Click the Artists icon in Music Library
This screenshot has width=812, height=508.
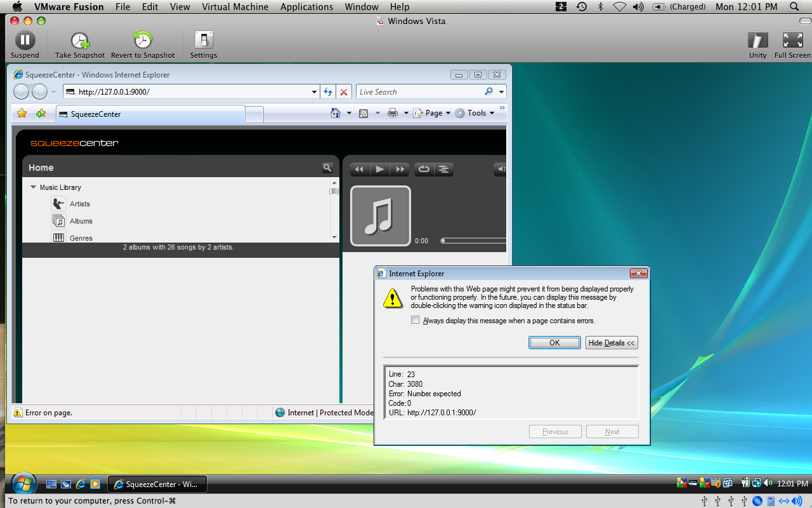[59, 204]
